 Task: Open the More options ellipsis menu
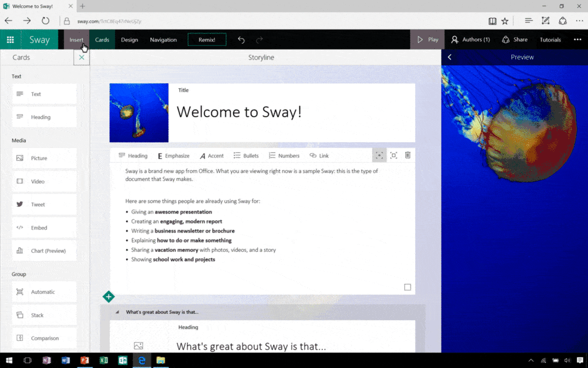tap(577, 40)
